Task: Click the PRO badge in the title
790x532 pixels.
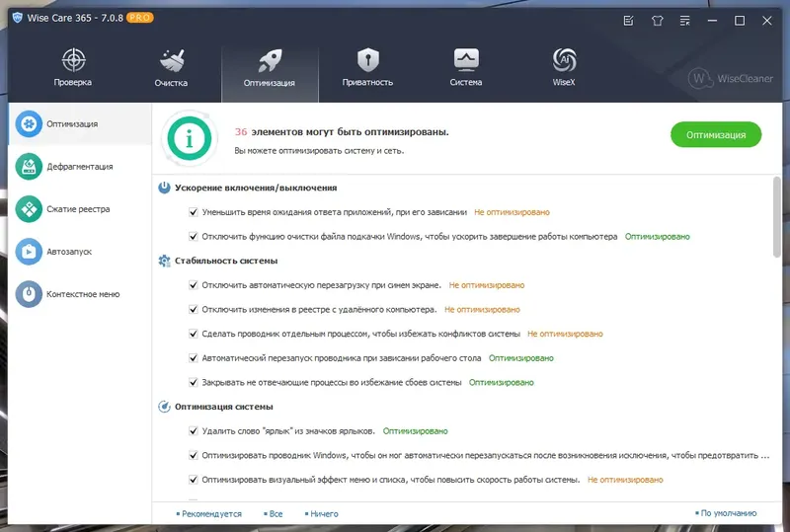Action: click(139, 18)
